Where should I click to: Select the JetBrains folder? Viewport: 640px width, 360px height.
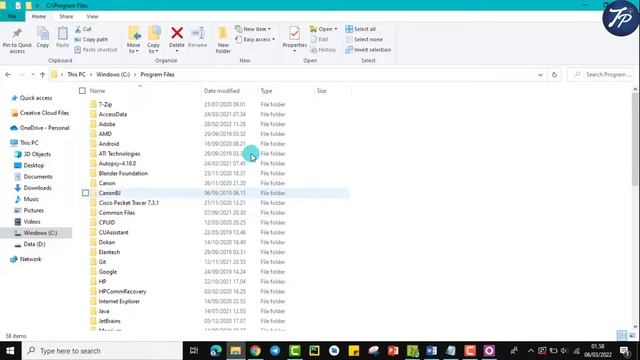(109, 321)
